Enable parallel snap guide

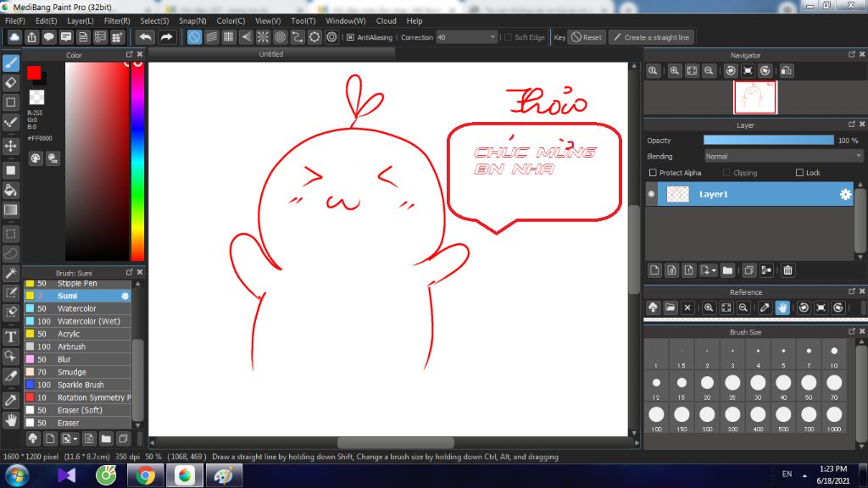(211, 37)
